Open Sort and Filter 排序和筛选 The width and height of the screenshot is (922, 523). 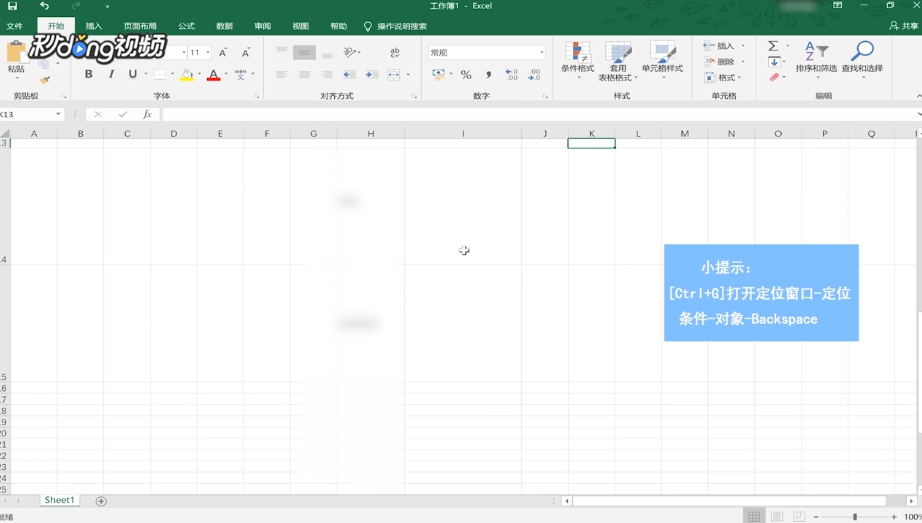coord(816,58)
